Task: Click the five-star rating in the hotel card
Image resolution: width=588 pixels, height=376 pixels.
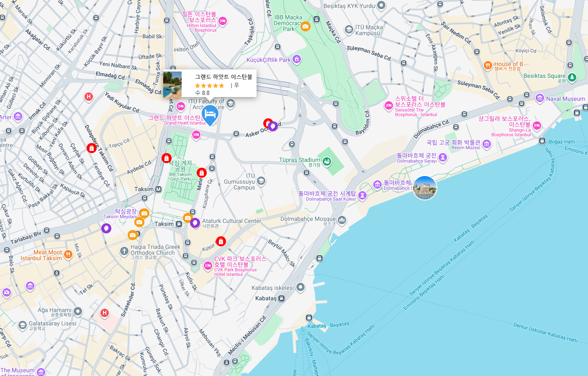Action: click(x=210, y=85)
